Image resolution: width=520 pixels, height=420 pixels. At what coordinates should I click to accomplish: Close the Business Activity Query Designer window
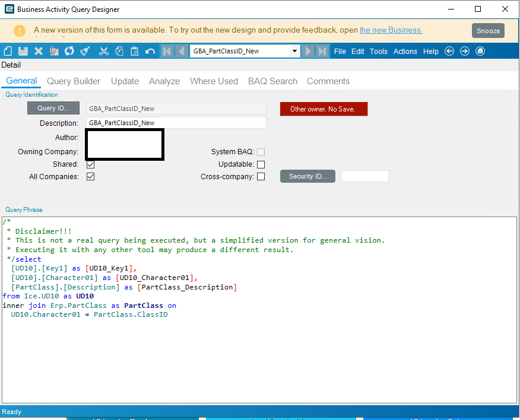coord(505,9)
